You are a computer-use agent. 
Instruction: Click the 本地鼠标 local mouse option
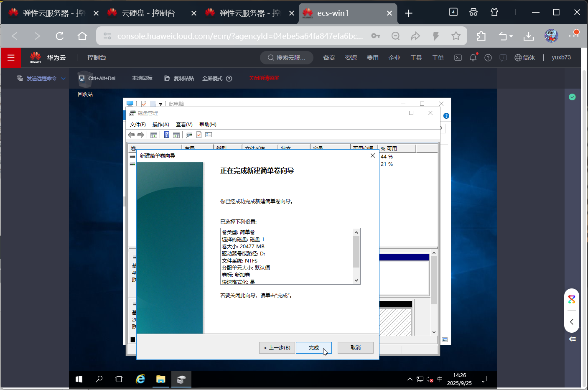click(x=142, y=78)
